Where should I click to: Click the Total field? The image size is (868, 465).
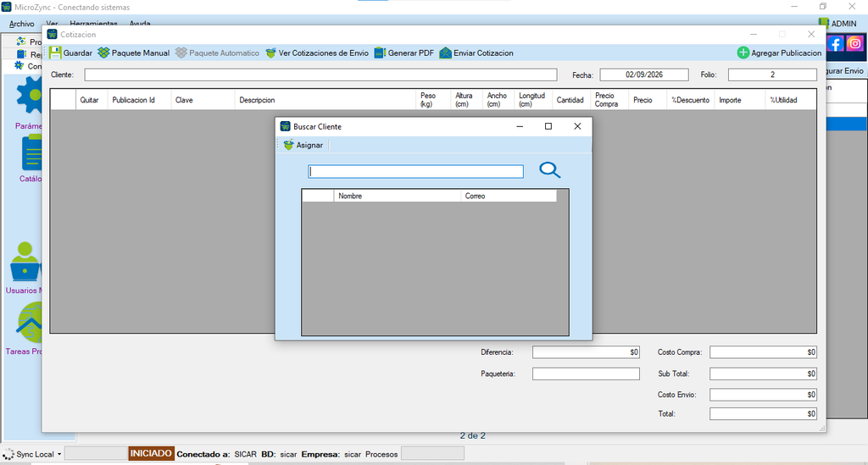coord(763,413)
